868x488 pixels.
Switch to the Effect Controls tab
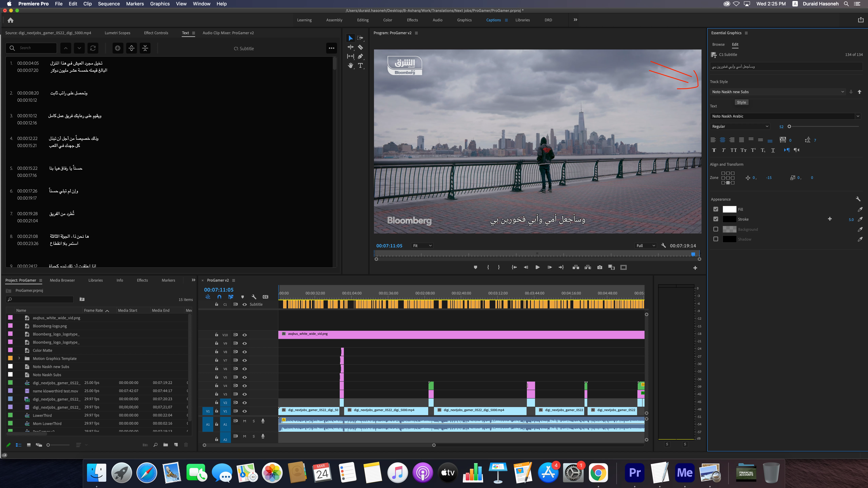pos(156,33)
